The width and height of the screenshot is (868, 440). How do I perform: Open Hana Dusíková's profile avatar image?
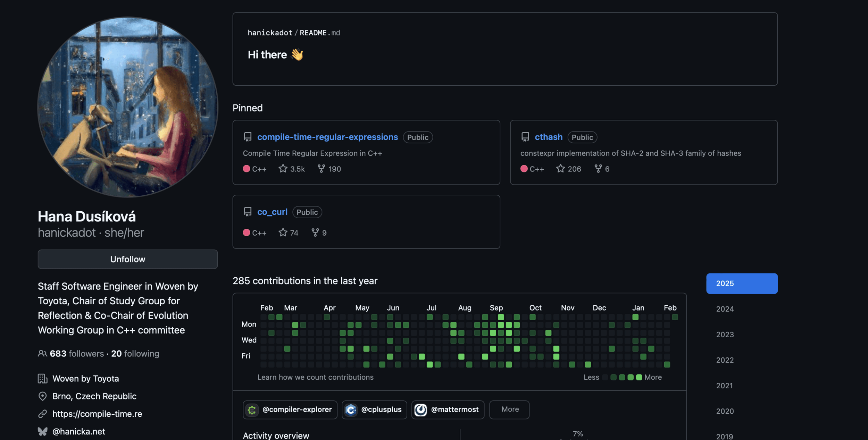click(127, 107)
